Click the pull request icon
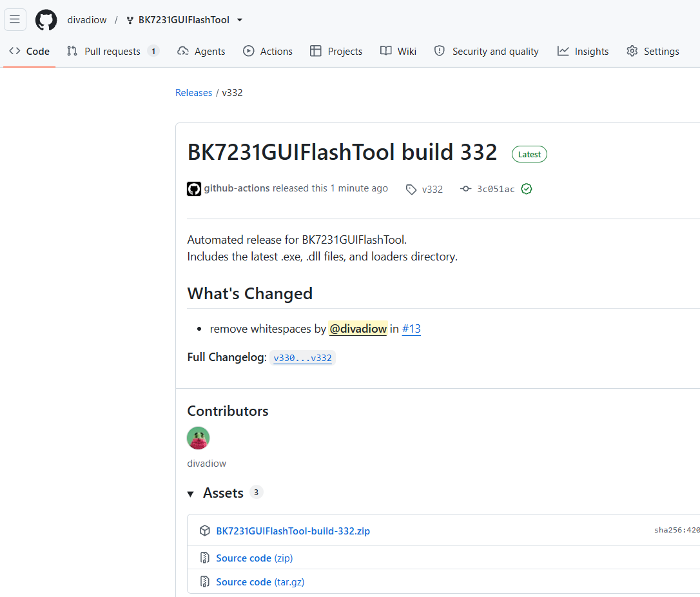Screen dimensions: 700x597 point(72,51)
